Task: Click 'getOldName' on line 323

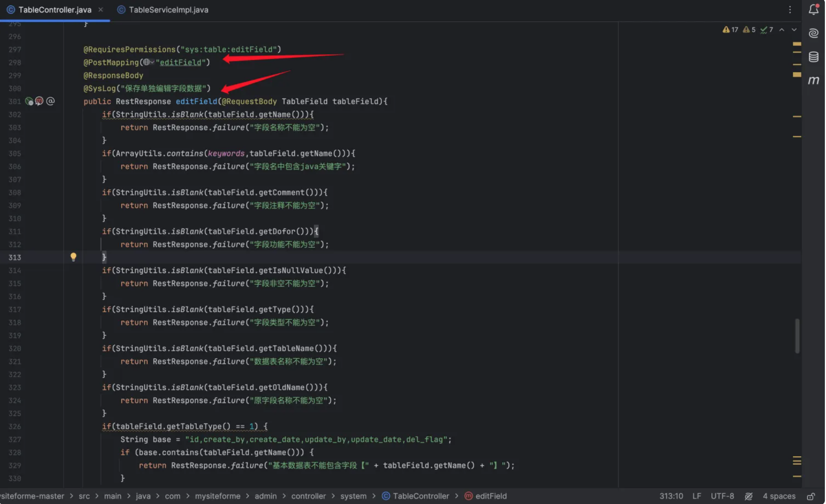Action: 282,387
